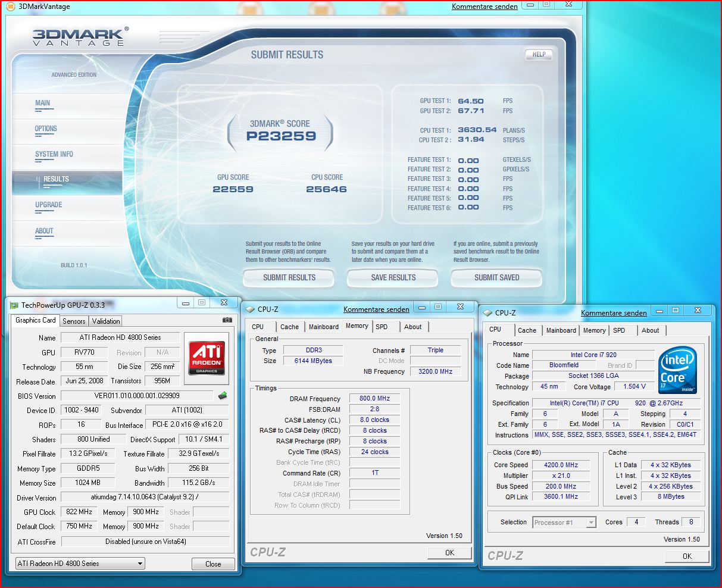Click the Intel Core i7 920 name field
Image resolution: width=722 pixels, height=588 pixels.
593,355
